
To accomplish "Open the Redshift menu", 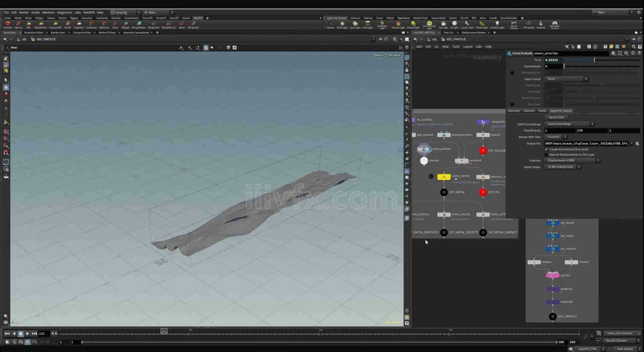I will pyautogui.click(x=89, y=12).
